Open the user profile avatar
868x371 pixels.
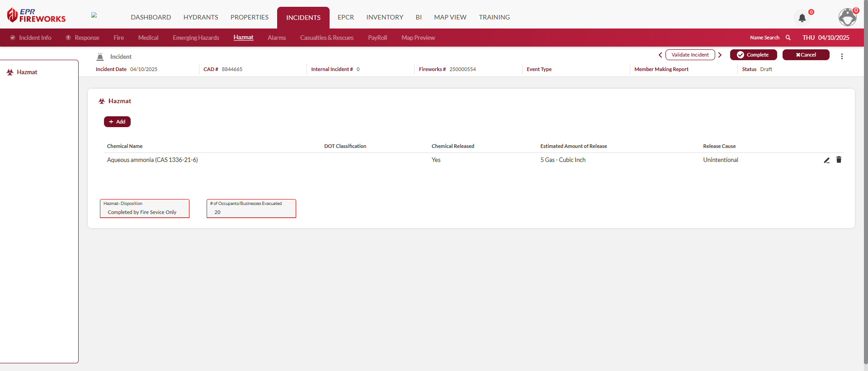coord(847,17)
